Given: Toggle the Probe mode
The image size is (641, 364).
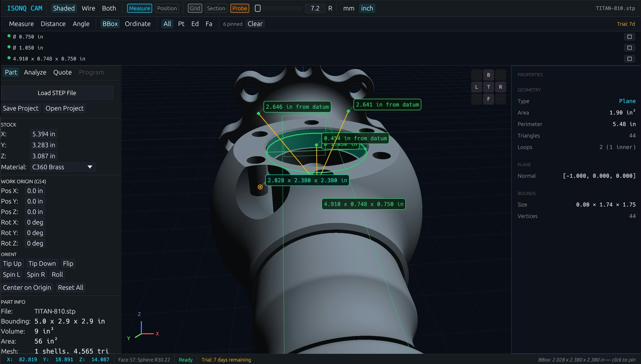Looking at the screenshot, I should (239, 8).
